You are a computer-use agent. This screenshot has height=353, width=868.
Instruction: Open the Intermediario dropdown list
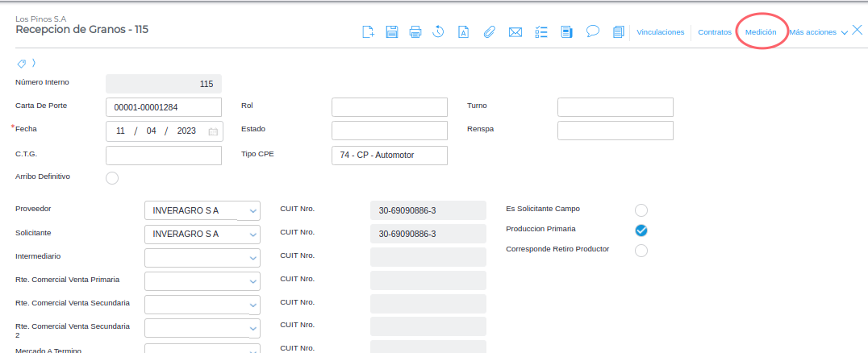click(252, 258)
